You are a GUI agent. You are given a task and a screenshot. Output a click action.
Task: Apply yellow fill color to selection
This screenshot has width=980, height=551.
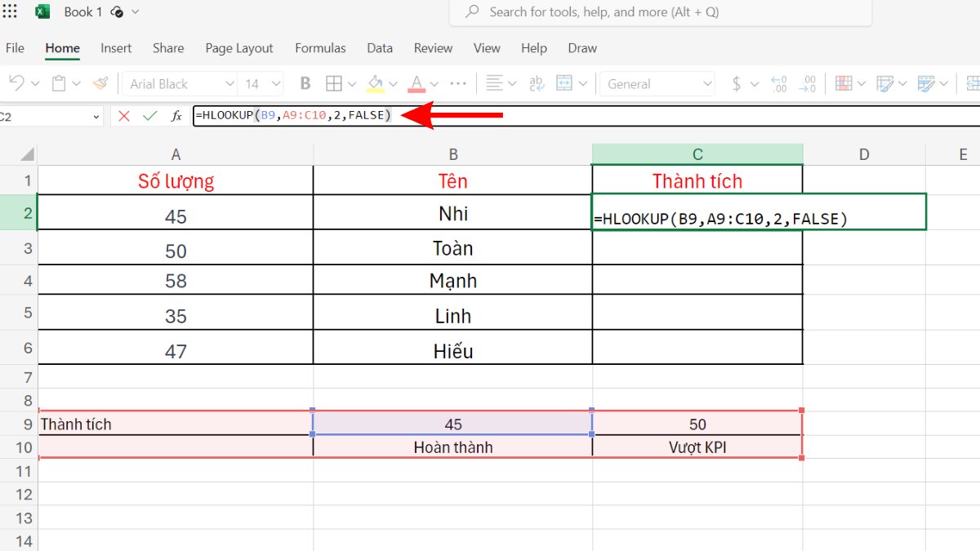click(376, 82)
